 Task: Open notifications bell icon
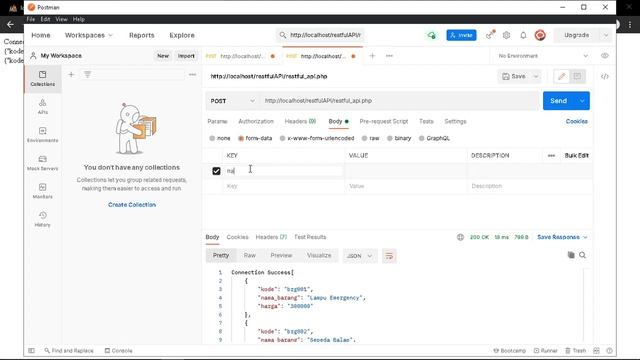click(x=523, y=35)
